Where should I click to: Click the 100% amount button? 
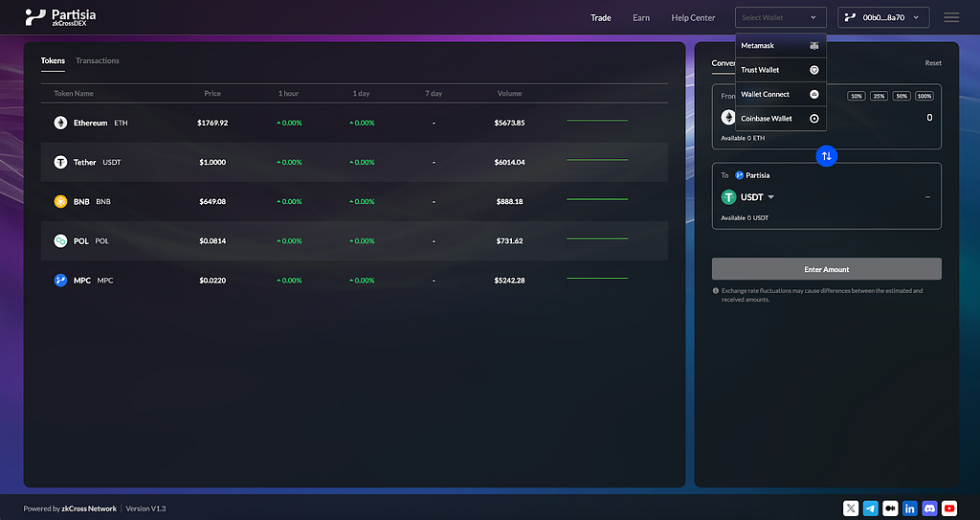(924, 96)
